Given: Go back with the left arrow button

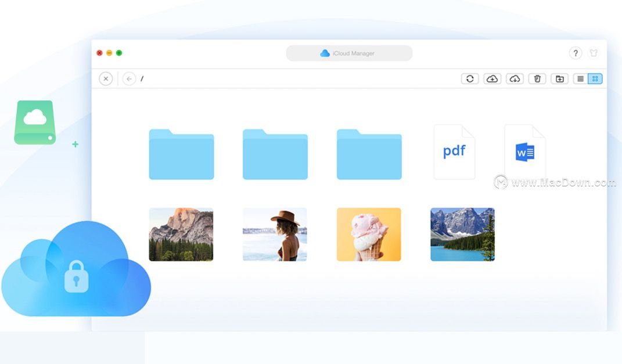Looking at the screenshot, I should point(129,78).
